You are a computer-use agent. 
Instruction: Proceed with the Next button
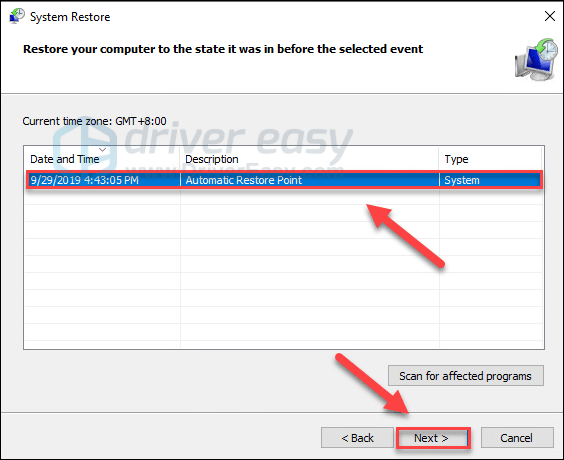[433, 438]
